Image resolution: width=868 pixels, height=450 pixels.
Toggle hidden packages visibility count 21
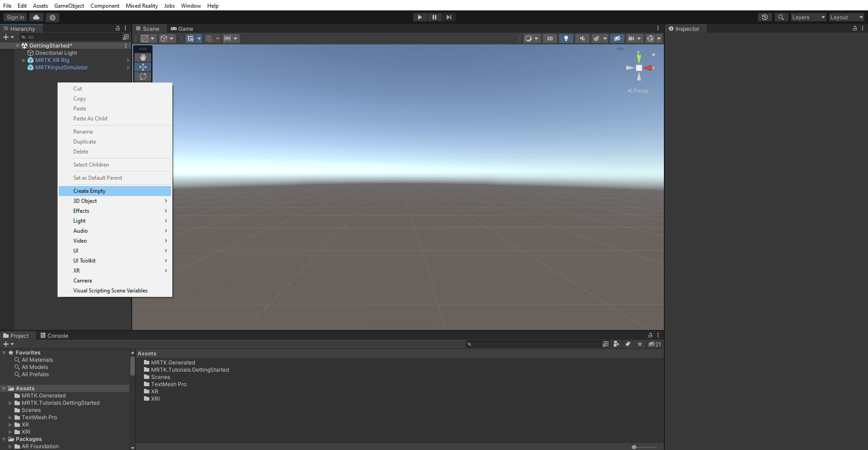[654, 344]
